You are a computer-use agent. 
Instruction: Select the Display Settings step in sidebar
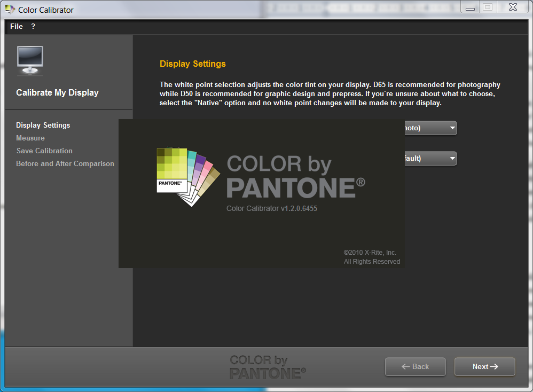click(x=43, y=125)
